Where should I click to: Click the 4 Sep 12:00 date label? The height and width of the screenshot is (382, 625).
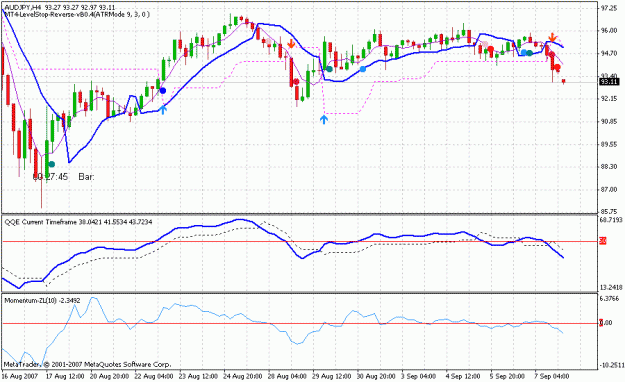[x=463, y=376]
